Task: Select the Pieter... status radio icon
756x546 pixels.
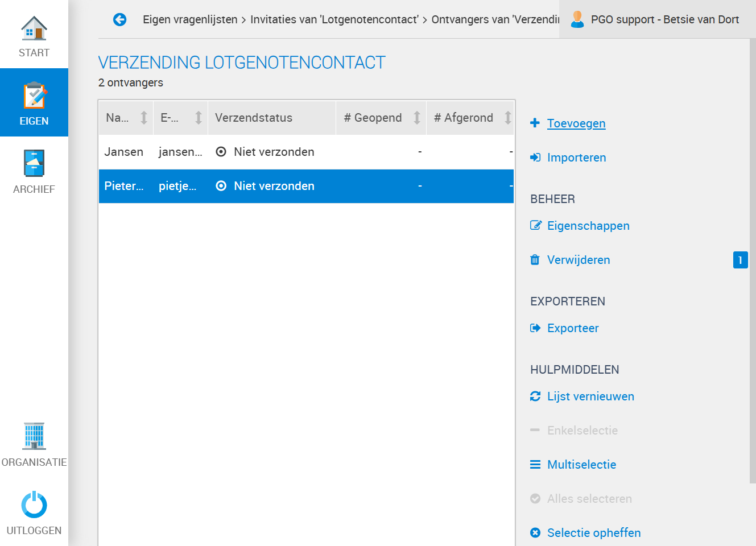Action: [221, 186]
